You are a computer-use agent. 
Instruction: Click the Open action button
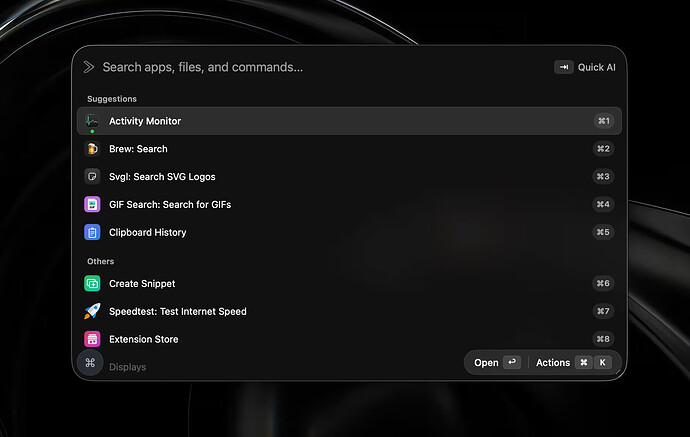(497, 362)
